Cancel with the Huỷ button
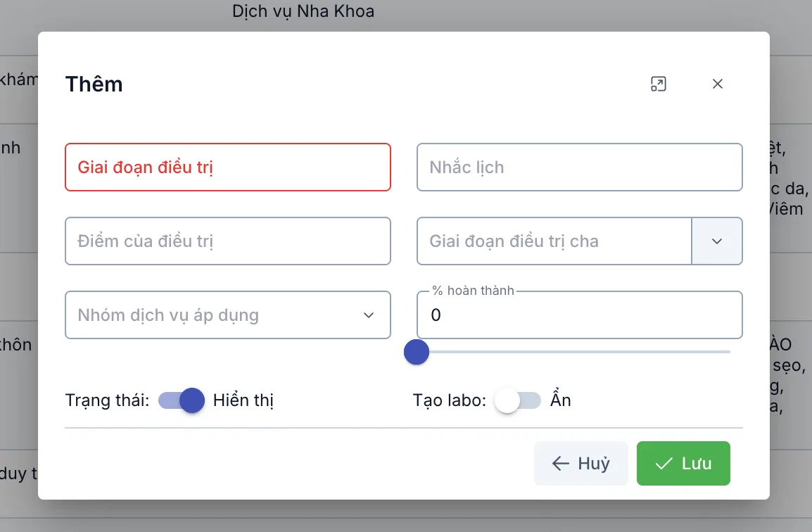Viewport: 812px width, 532px height. click(x=581, y=463)
